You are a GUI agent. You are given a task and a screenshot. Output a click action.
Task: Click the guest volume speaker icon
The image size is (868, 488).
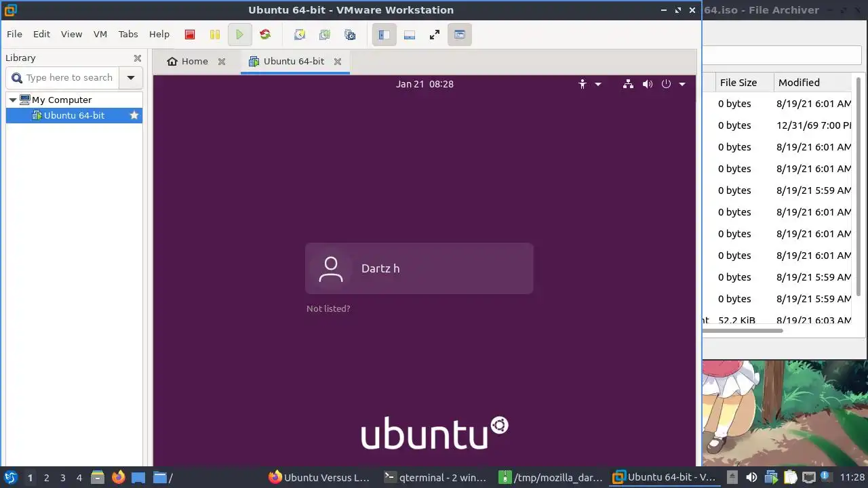pyautogui.click(x=648, y=84)
